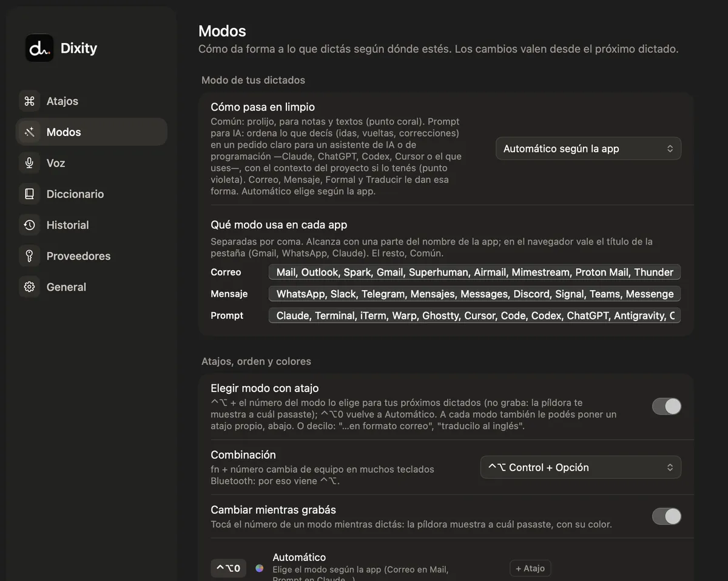The height and width of the screenshot is (581, 728).
Task: Click the '+ Atajo' button for Automático
Action: (530, 568)
